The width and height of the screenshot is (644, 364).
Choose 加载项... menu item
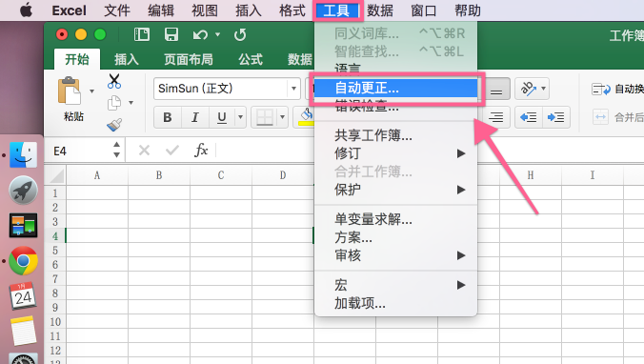click(396, 303)
